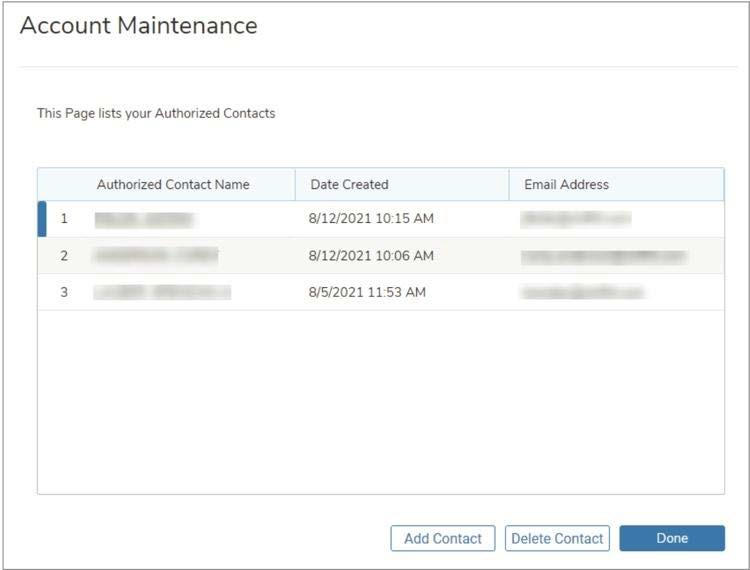Select the contact name in the first row

point(144,218)
